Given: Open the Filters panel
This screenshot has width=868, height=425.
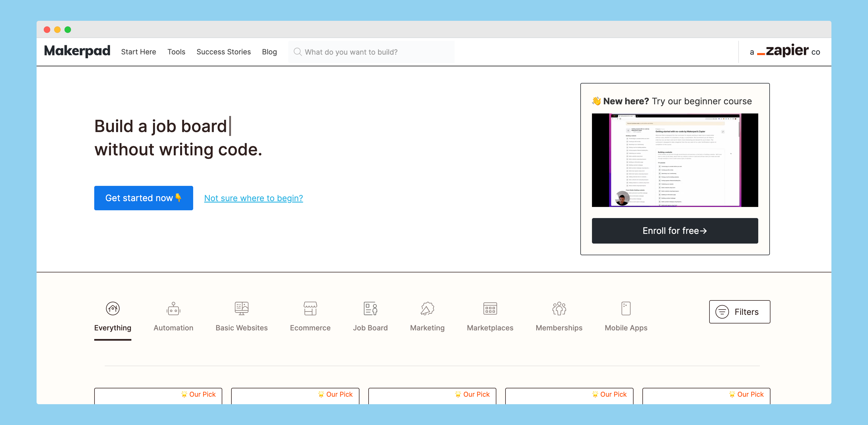Looking at the screenshot, I should pyautogui.click(x=739, y=312).
